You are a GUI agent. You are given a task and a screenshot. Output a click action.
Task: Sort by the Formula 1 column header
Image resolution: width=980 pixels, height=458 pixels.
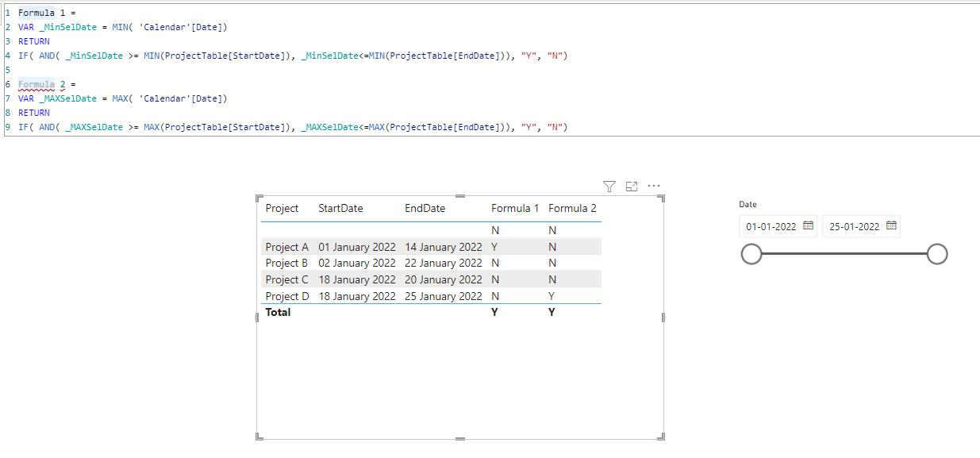tap(515, 208)
